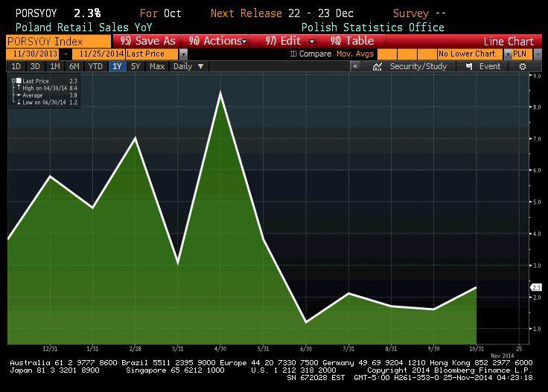
Task: Click the Security/Study chart icon
Action: point(377,66)
